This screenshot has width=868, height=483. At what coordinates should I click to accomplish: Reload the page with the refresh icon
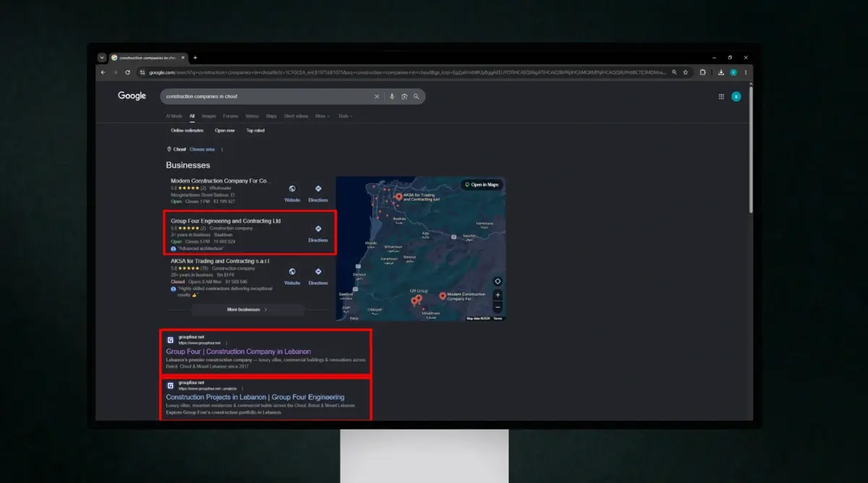(128, 72)
